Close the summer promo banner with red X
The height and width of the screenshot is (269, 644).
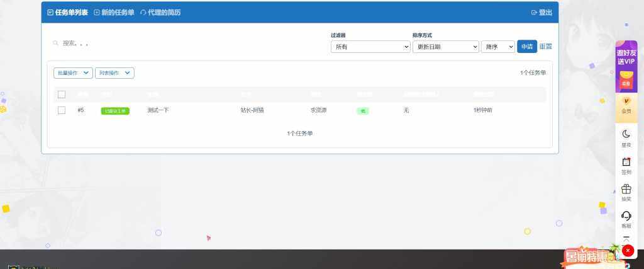point(627,251)
